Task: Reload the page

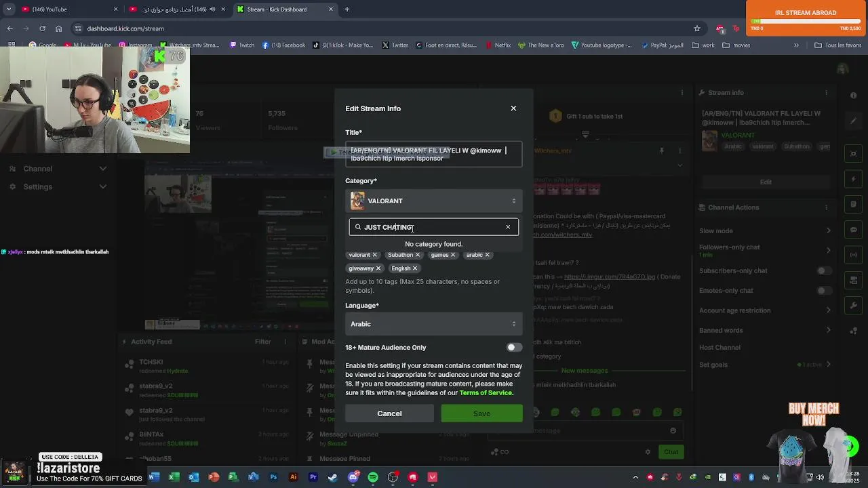Action: click(x=42, y=28)
